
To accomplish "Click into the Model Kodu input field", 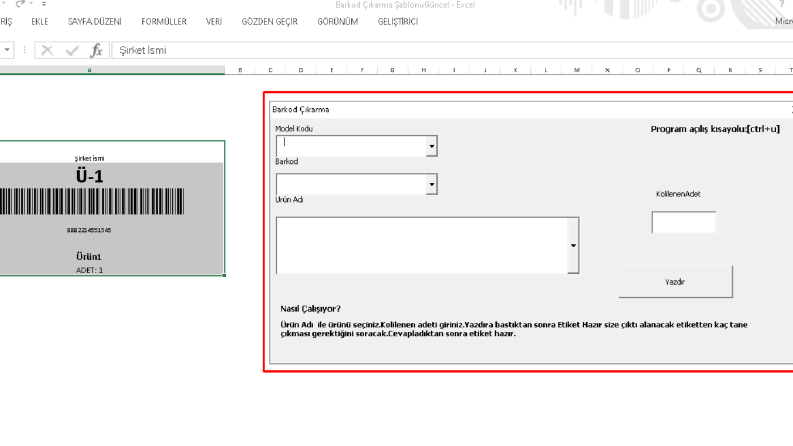I will coord(351,146).
